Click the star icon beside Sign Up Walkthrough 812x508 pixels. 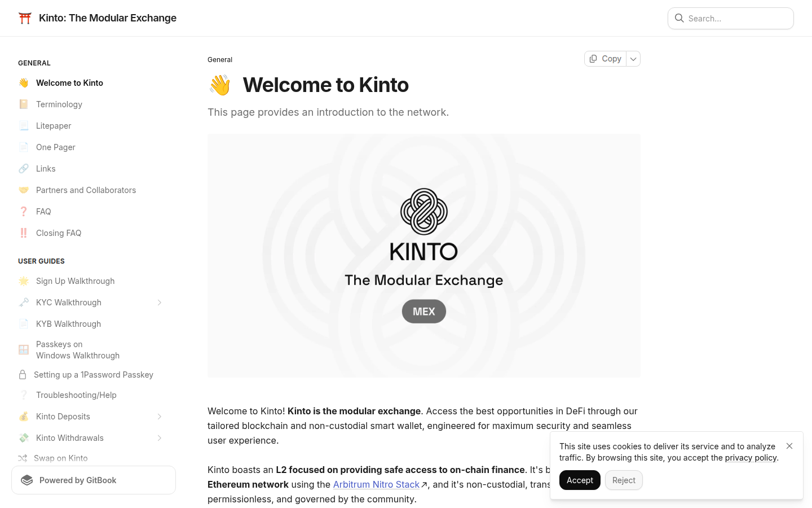click(24, 281)
